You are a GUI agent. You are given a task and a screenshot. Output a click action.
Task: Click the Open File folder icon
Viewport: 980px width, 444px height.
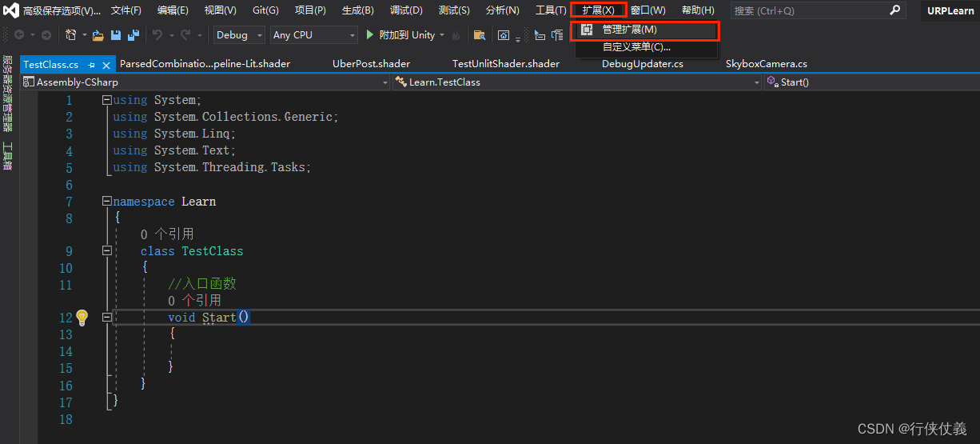click(x=98, y=35)
